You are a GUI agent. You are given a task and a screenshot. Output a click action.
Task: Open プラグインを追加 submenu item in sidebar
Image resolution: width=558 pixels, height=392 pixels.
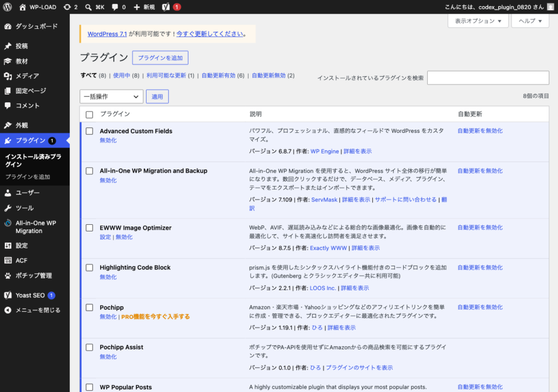28,177
